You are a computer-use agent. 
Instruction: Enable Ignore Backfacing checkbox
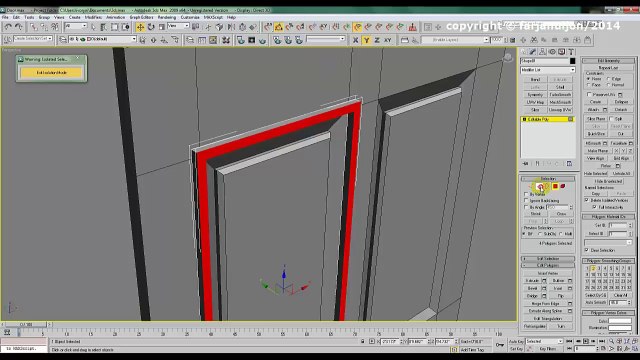point(526,201)
